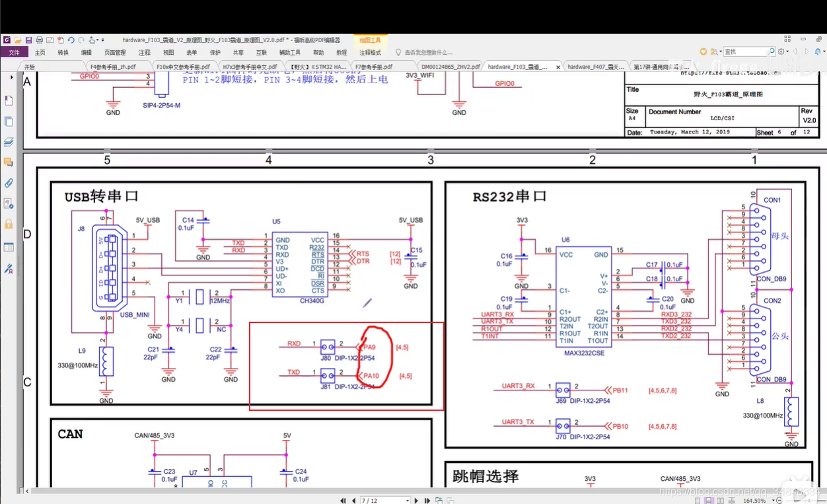Open the comments panel icon in sidebar
Viewport: 827px width, 504px height.
click(9, 162)
